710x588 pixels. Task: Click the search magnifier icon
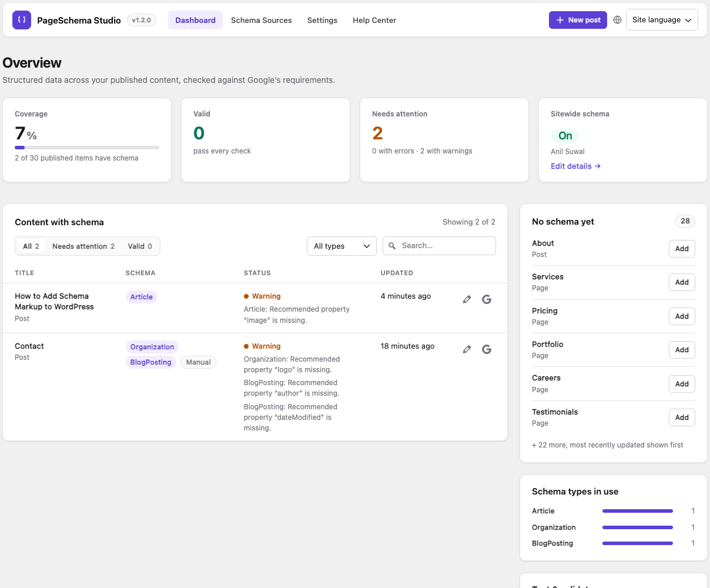coord(392,246)
